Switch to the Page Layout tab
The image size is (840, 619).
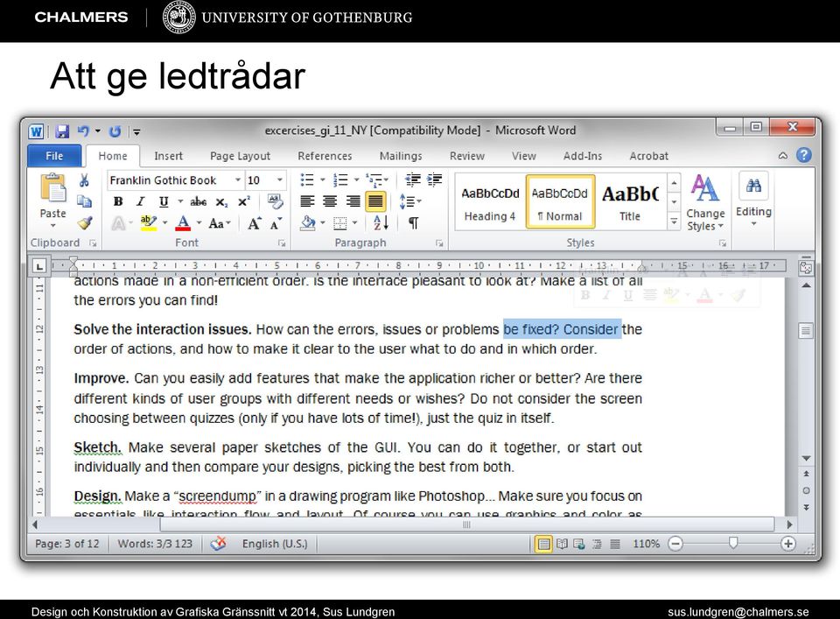pos(240,156)
